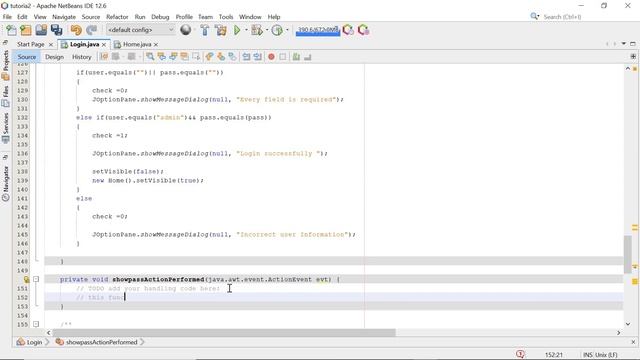The width and height of the screenshot is (640, 360).
Task: Open the Services side panel
Action: pyautogui.click(x=6, y=128)
